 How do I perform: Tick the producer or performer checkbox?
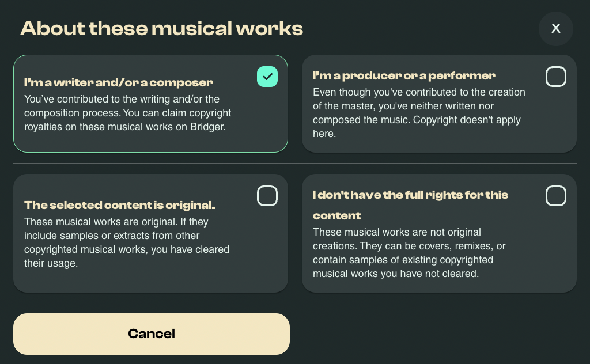coord(556,77)
